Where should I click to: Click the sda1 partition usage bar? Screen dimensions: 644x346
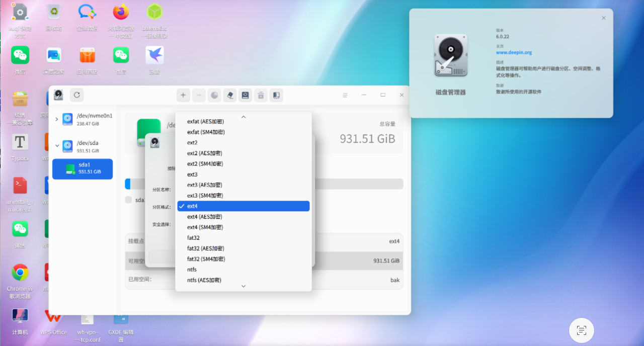pyautogui.click(x=264, y=184)
